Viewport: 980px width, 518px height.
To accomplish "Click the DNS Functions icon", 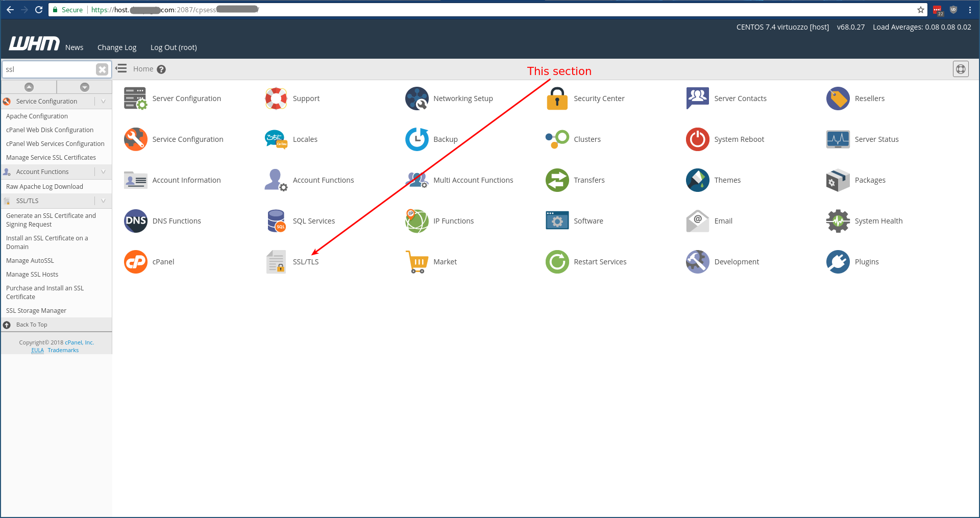I will pos(136,221).
